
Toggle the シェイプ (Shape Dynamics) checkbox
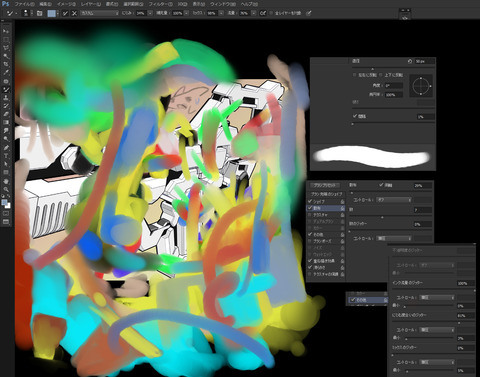[x=310, y=201]
